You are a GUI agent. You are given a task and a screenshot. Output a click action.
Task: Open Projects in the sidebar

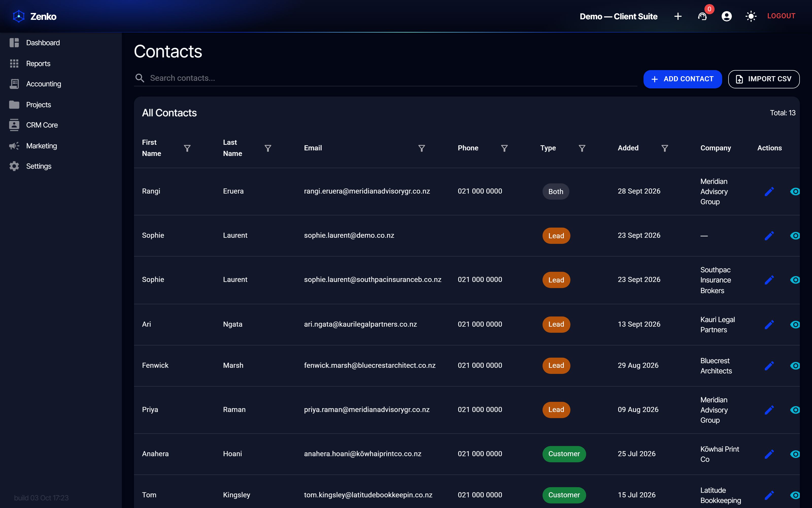pos(61,104)
